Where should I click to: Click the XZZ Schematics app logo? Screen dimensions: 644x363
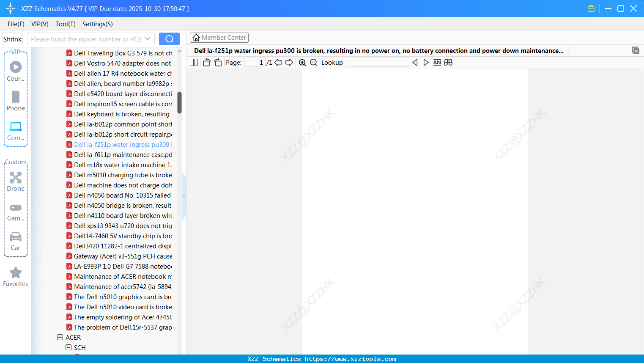(x=11, y=8)
